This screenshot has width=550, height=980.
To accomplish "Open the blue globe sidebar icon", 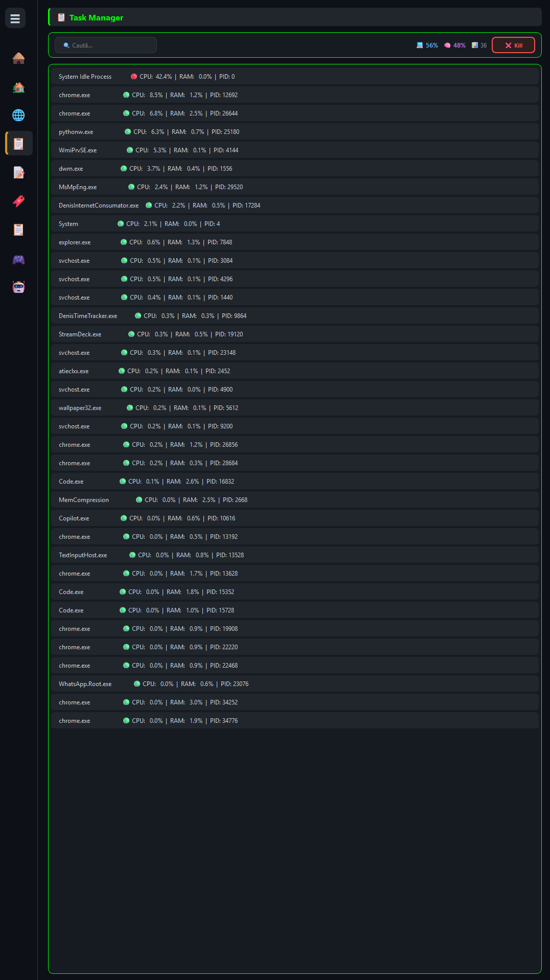I will (18, 115).
